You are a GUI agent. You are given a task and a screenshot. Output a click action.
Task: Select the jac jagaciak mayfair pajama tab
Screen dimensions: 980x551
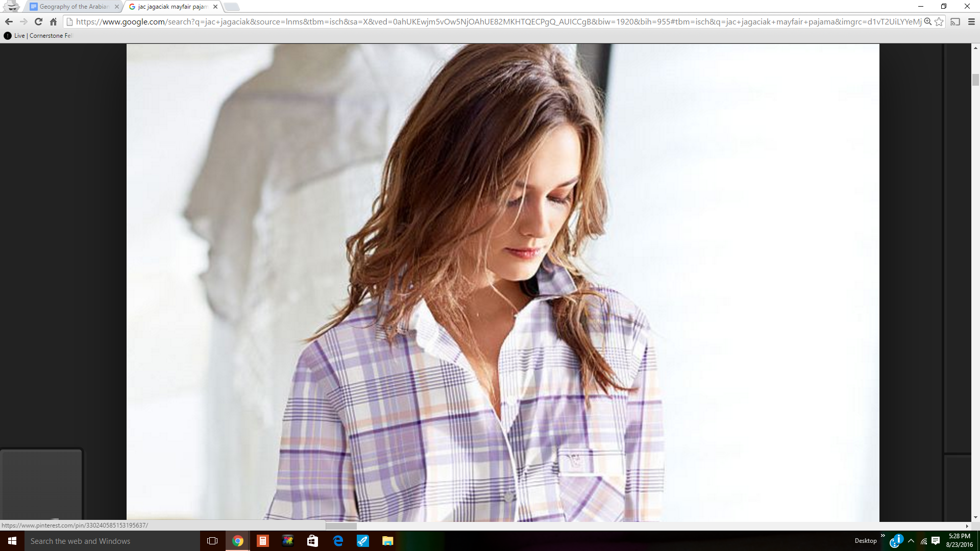(x=173, y=7)
